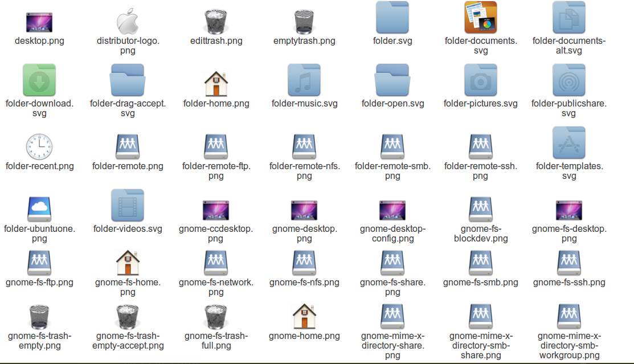
Task: Click the "emptytrash.png" file name
Action: [304, 41]
